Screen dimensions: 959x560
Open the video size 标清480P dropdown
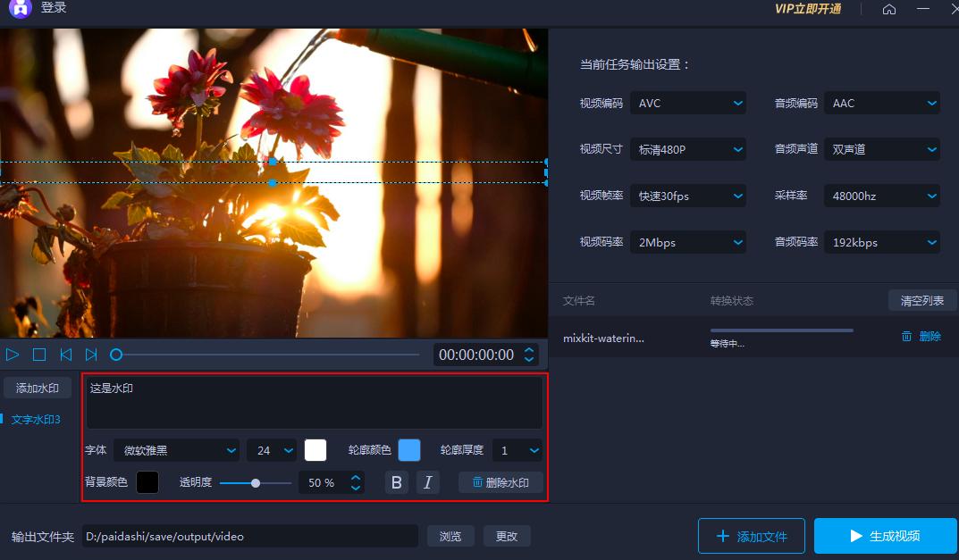[x=687, y=150]
